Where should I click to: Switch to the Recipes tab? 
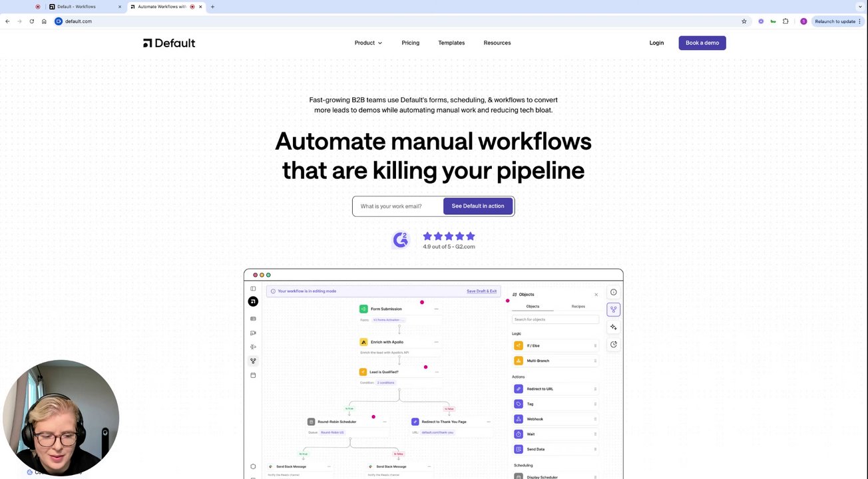coord(578,307)
